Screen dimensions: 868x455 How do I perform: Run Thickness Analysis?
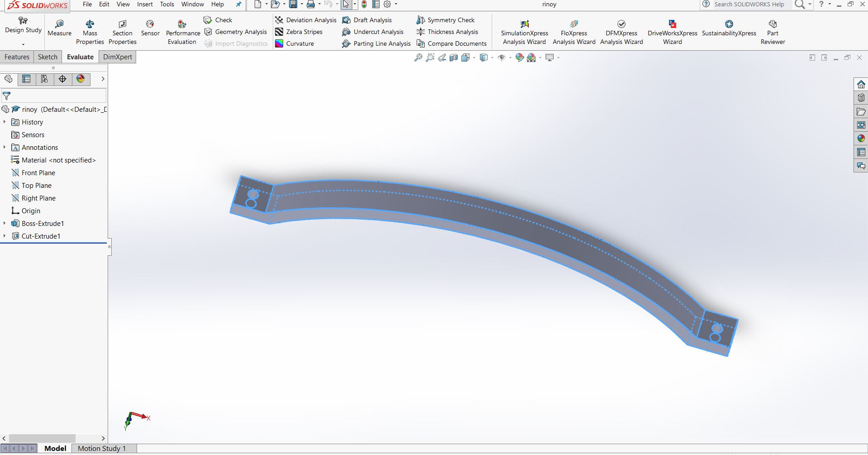click(447, 32)
